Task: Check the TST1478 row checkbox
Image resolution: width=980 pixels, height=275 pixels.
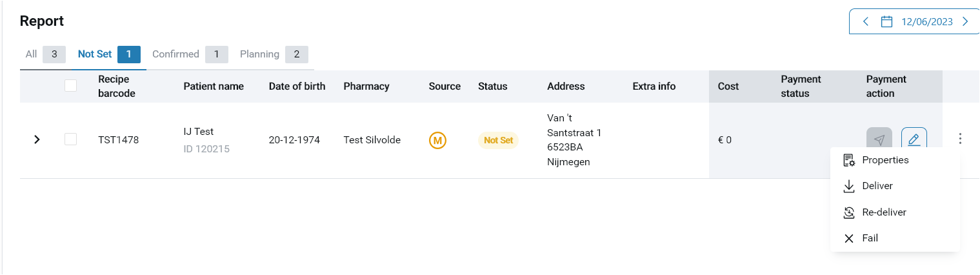Action: [71, 139]
